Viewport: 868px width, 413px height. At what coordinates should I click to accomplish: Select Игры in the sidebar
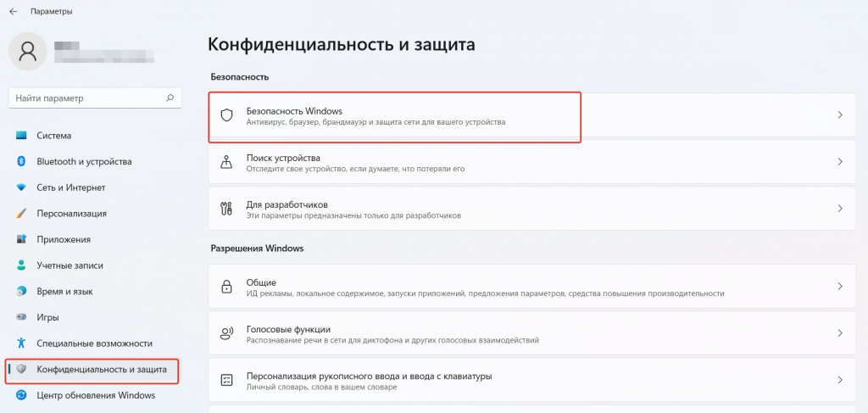click(93, 317)
